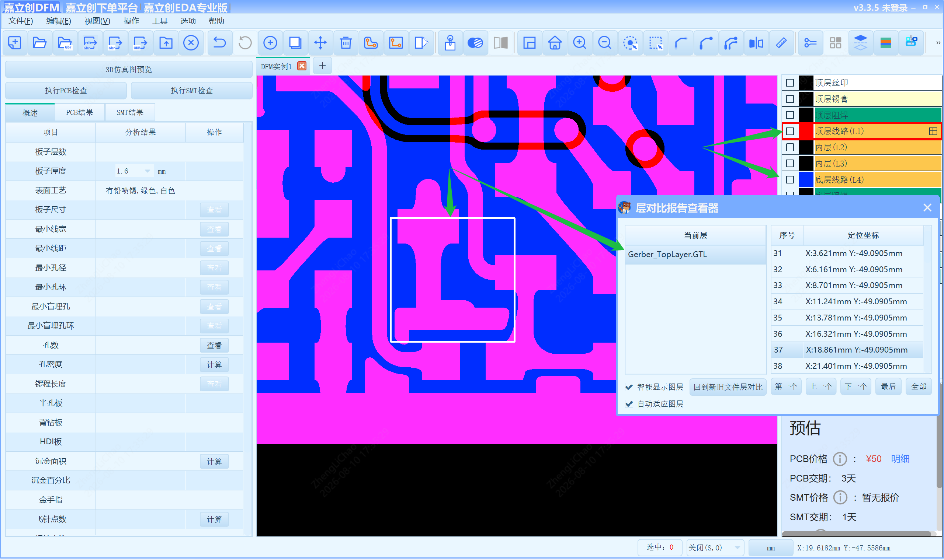The width and height of the screenshot is (944, 560).
Task: Switch to the PCB结果 tab
Action: tap(80, 112)
